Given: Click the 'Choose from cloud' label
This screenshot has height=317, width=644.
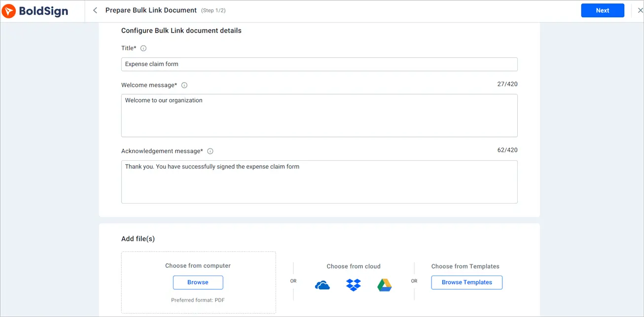Looking at the screenshot, I should 354,266.
